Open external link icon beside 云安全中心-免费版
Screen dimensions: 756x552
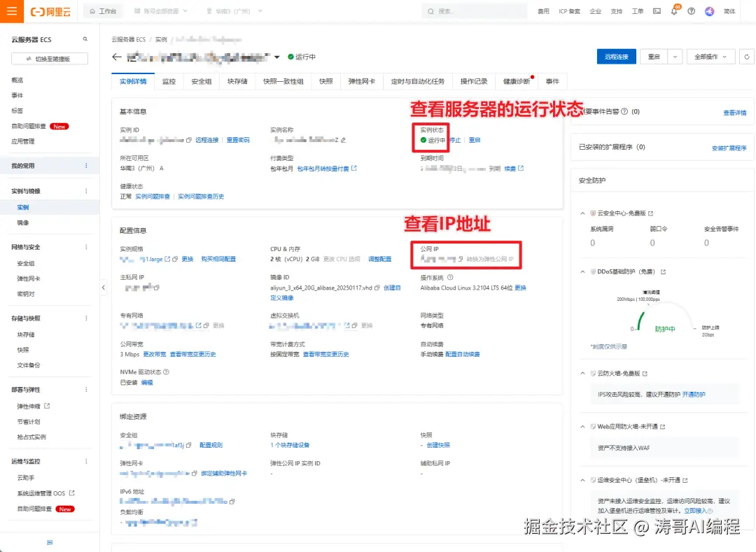[x=651, y=213]
